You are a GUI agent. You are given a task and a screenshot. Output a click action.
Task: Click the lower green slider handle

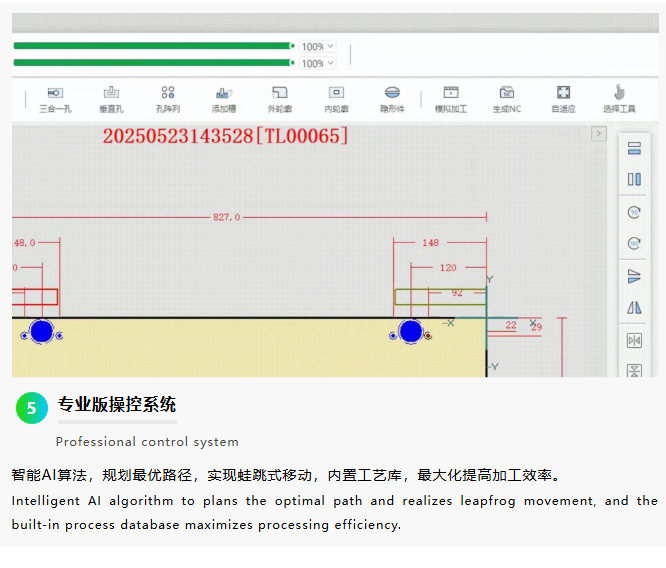coord(292,63)
